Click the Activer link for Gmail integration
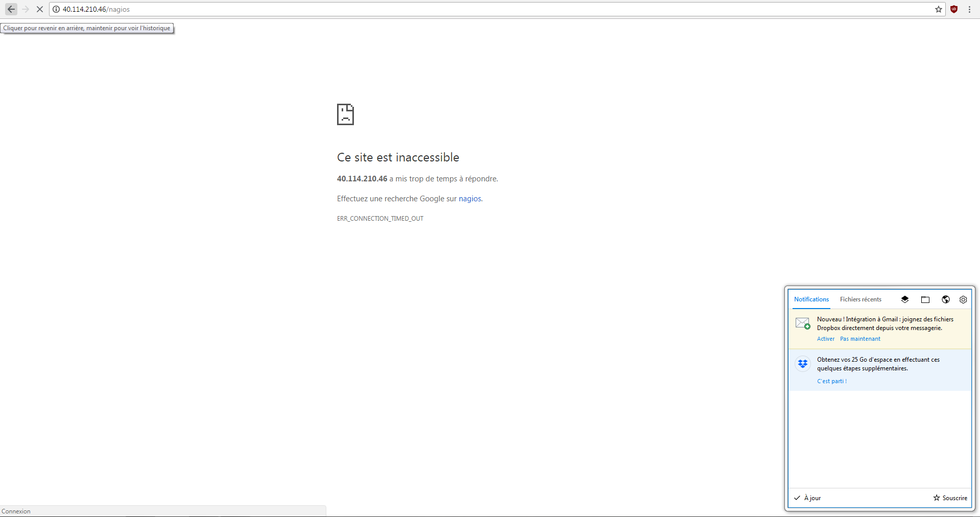 (x=825, y=339)
